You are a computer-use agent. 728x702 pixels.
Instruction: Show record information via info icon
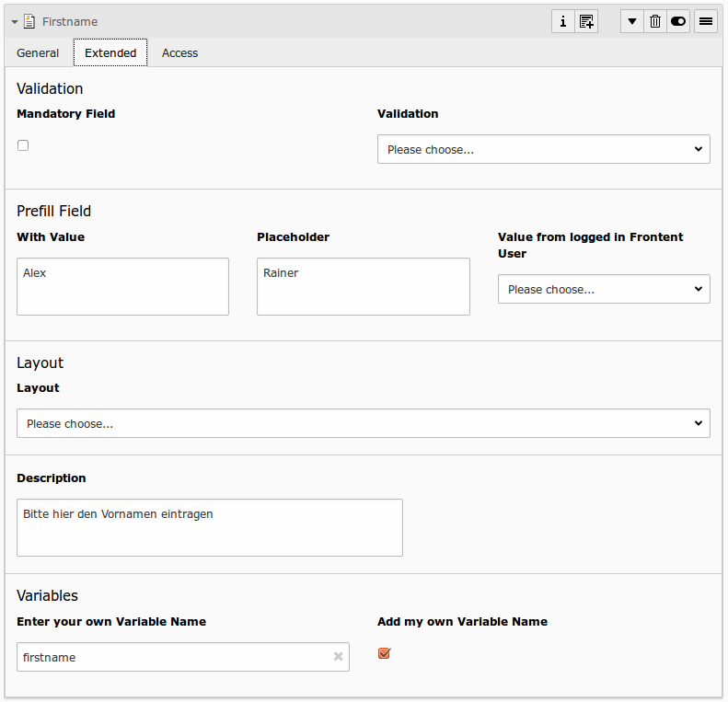click(x=563, y=21)
